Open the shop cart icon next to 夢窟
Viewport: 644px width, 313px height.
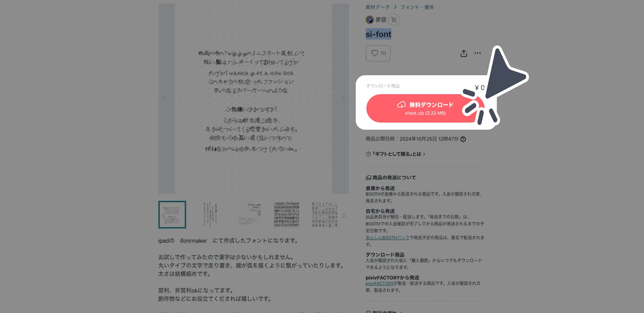(394, 20)
